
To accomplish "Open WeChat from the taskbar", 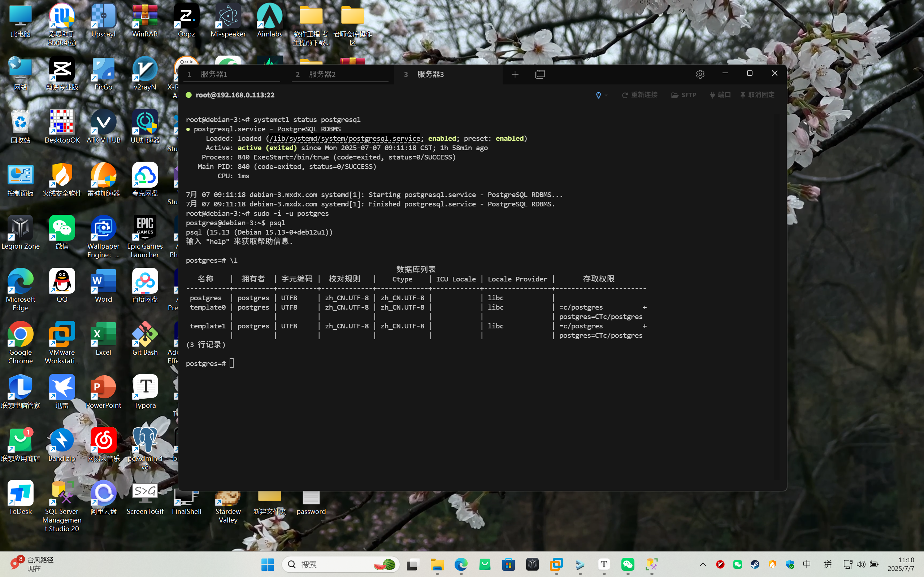I will [628, 564].
